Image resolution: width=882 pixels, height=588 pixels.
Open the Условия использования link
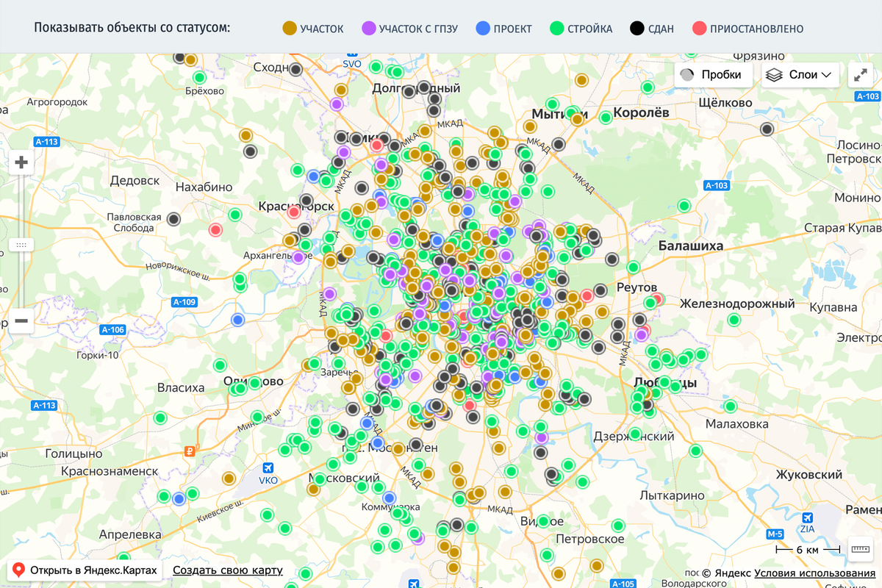[814, 573]
